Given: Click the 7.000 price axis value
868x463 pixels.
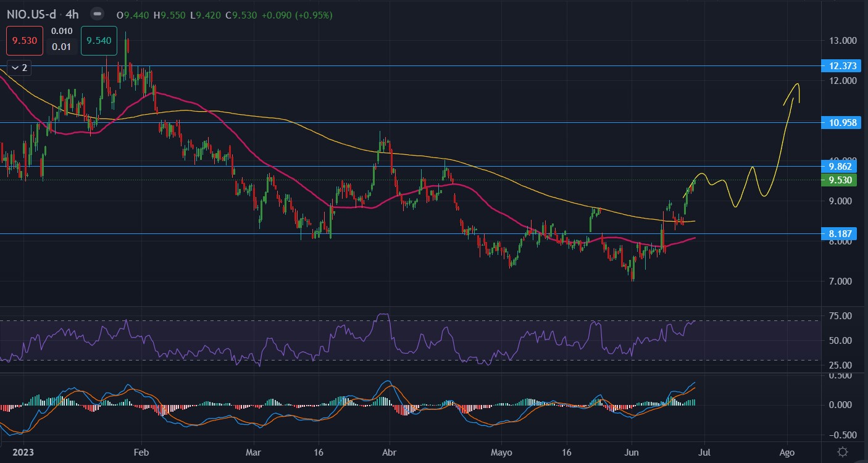Looking at the screenshot, I should (x=841, y=282).
